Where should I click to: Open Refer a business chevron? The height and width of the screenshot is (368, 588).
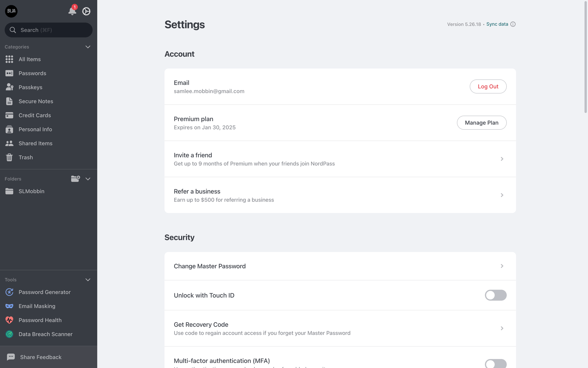(502, 195)
